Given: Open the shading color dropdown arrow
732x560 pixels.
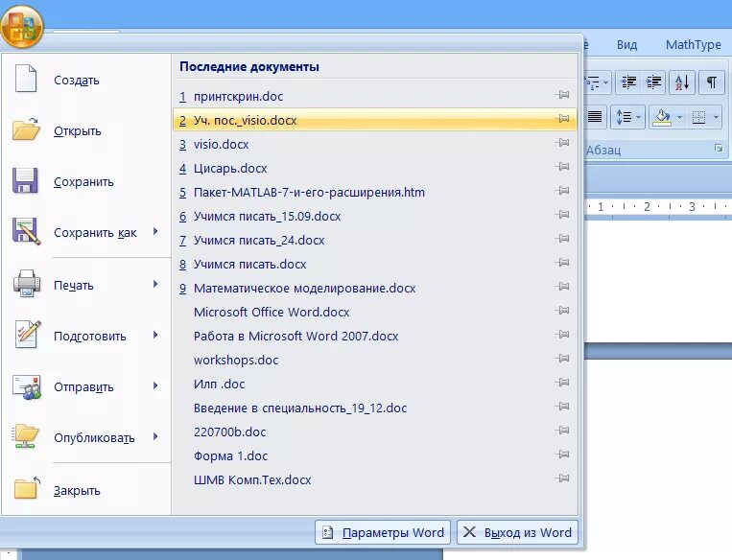Looking at the screenshot, I should (679, 117).
